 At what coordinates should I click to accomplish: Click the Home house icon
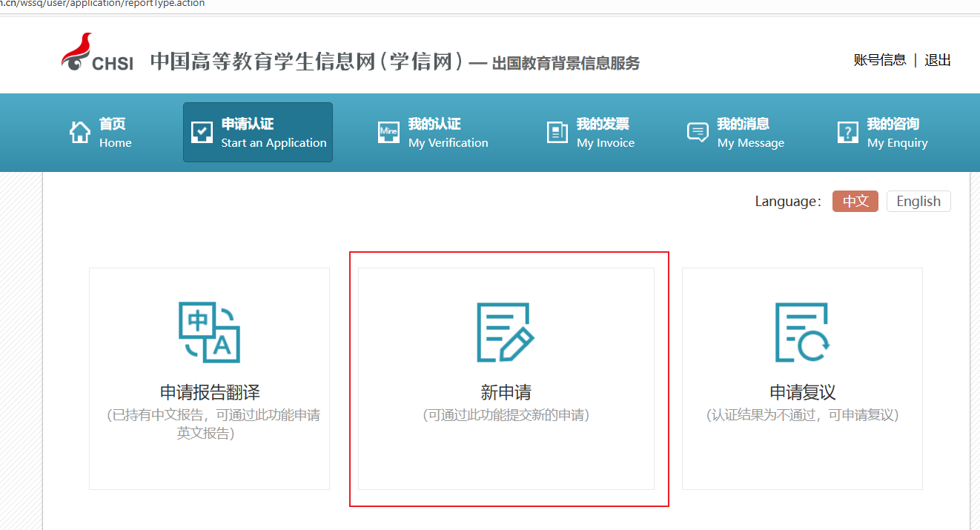point(79,132)
